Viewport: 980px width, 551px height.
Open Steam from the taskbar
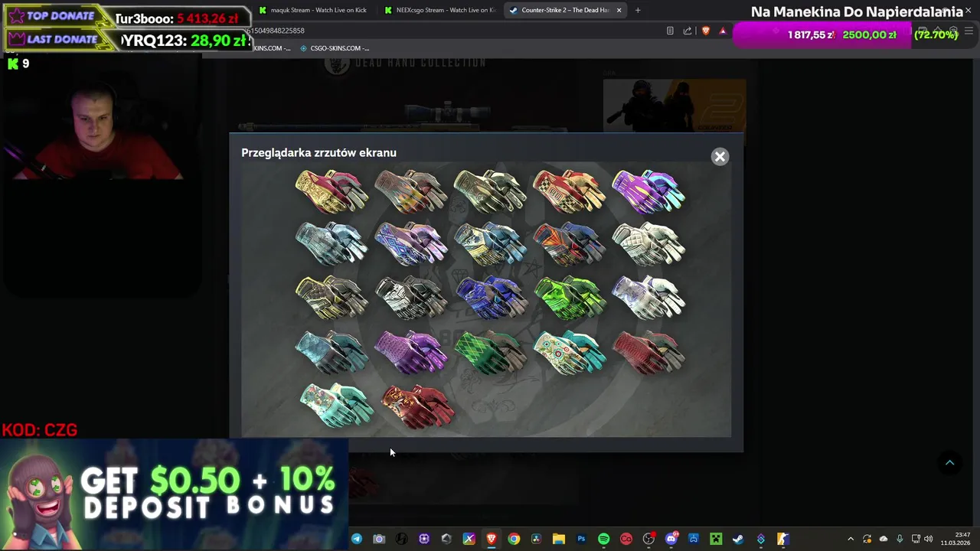point(738,540)
